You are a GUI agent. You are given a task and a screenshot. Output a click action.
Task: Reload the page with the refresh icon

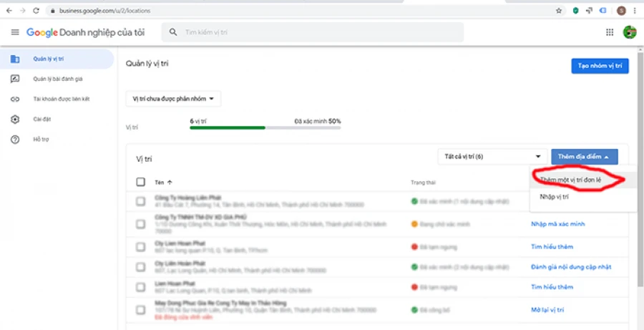point(36,11)
